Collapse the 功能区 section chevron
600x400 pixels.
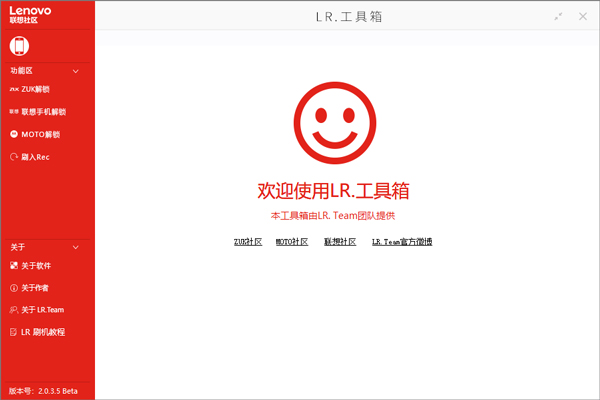pyautogui.click(x=76, y=71)
